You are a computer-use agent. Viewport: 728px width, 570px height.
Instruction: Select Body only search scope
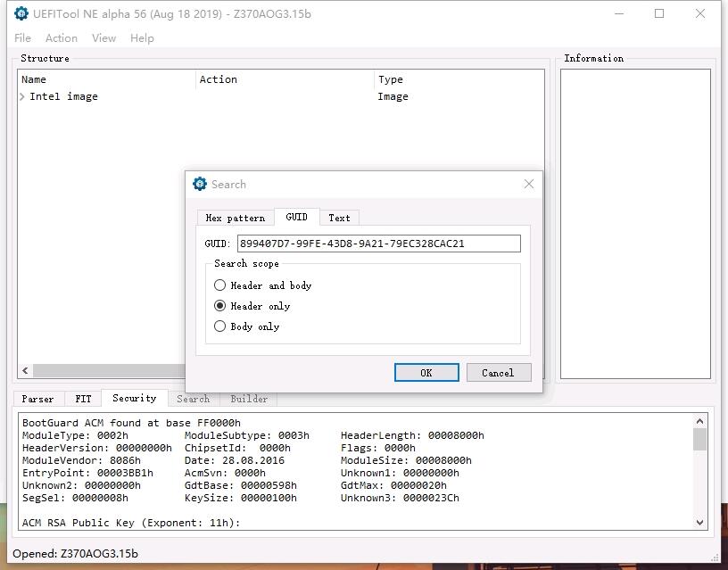coord(247,326)
